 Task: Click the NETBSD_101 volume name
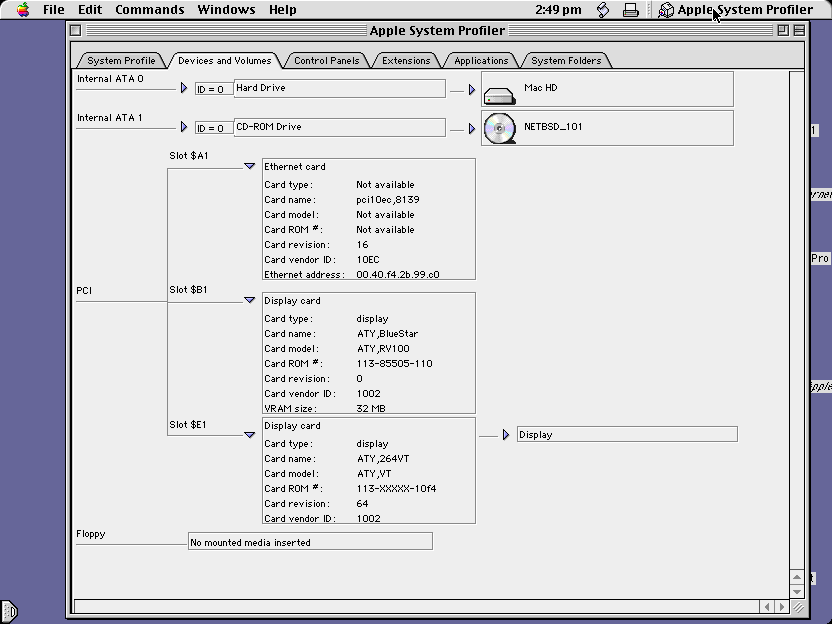[x=553, y=127]
